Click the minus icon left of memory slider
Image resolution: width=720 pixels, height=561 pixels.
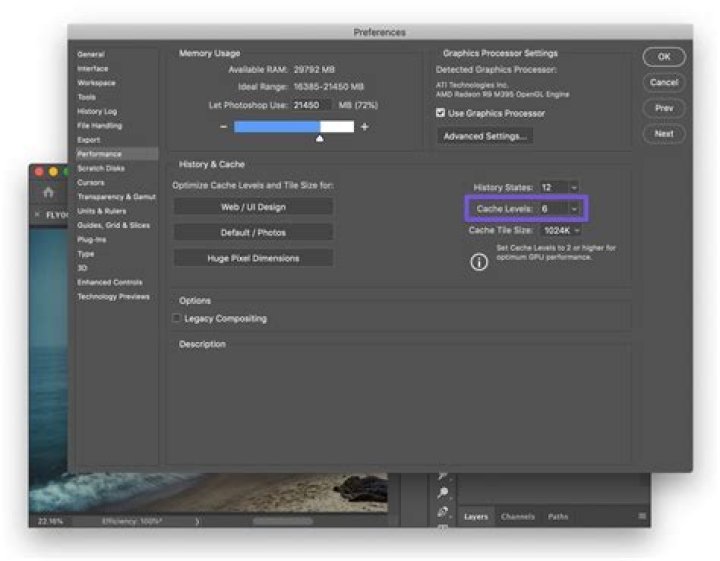pyautogui.click(x=223, y=126)
